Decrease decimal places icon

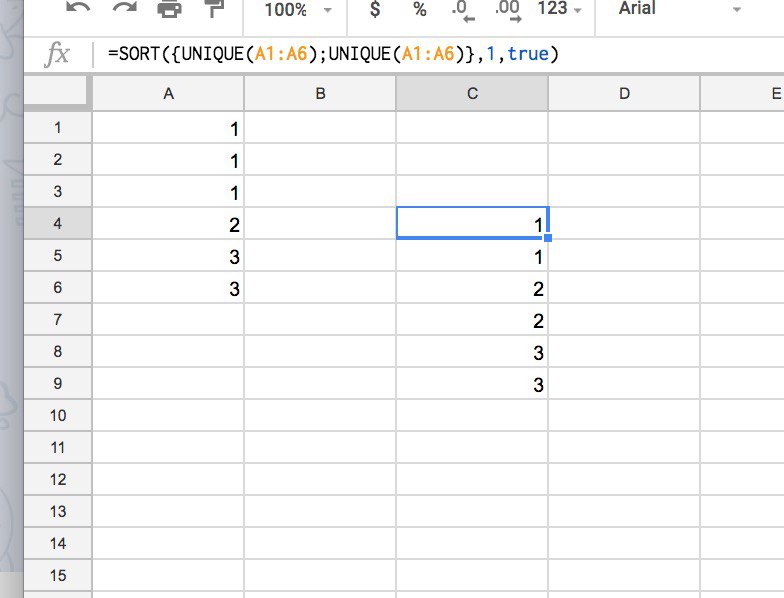click(462, 11)
